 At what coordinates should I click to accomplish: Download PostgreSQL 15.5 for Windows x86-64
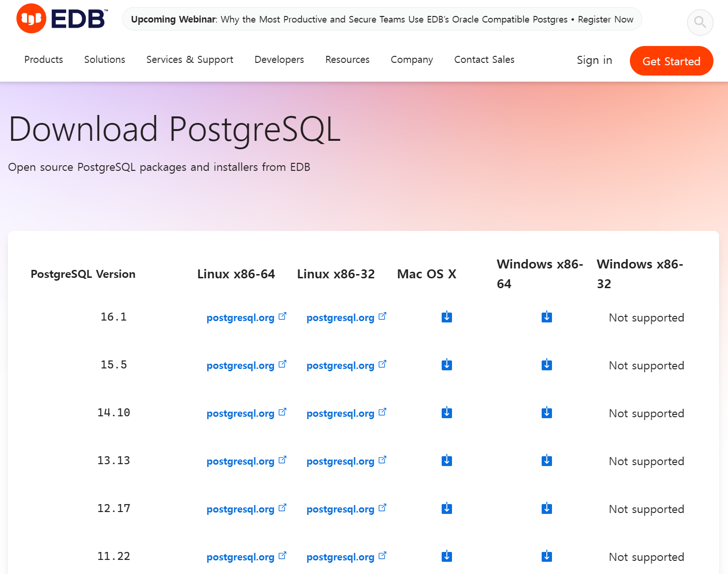pos(547,365)
